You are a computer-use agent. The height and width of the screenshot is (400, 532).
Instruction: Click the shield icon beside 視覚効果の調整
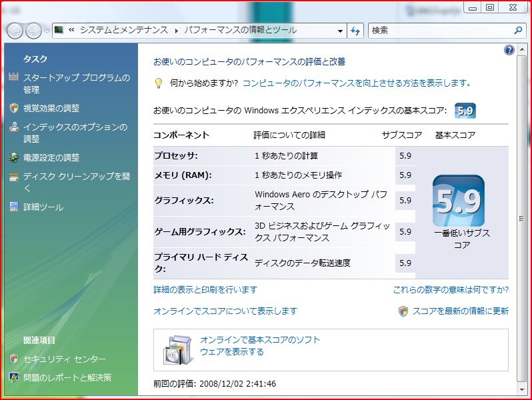(x=13, y=108)
